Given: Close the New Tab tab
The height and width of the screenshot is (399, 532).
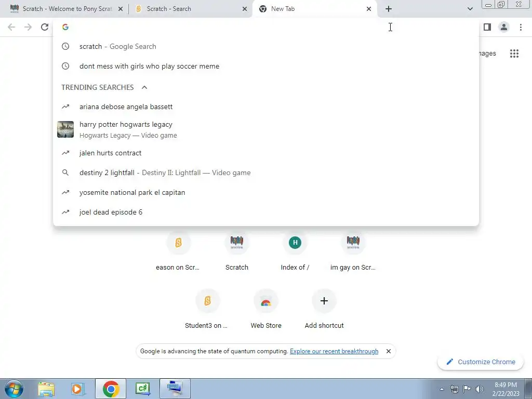Looking at the screenshot, I should [369, 9].
